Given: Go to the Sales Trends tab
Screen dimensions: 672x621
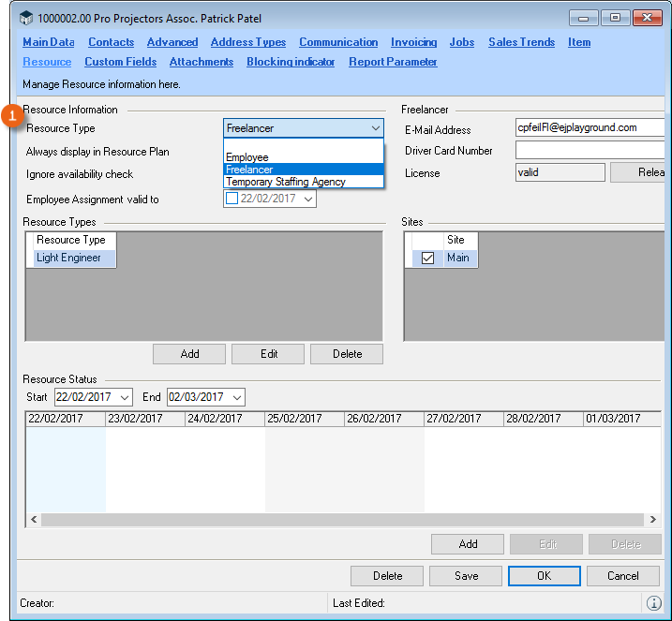Looking at the screenshot, I should pyautogui.click(x=521, y=42).
